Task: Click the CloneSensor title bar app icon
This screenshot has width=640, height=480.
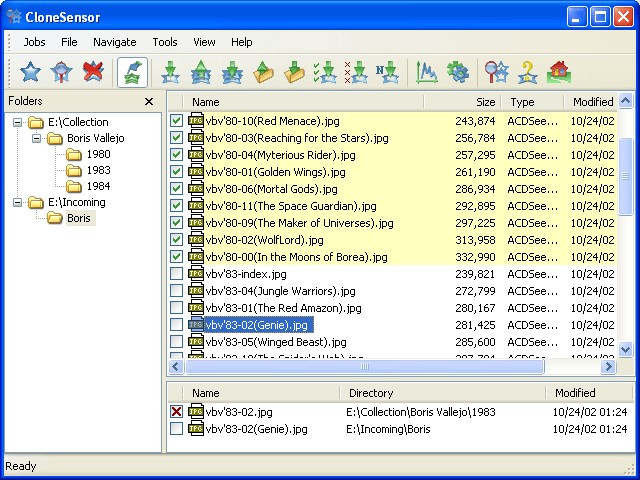Action: pyautogui.click(x=13, y=16)
